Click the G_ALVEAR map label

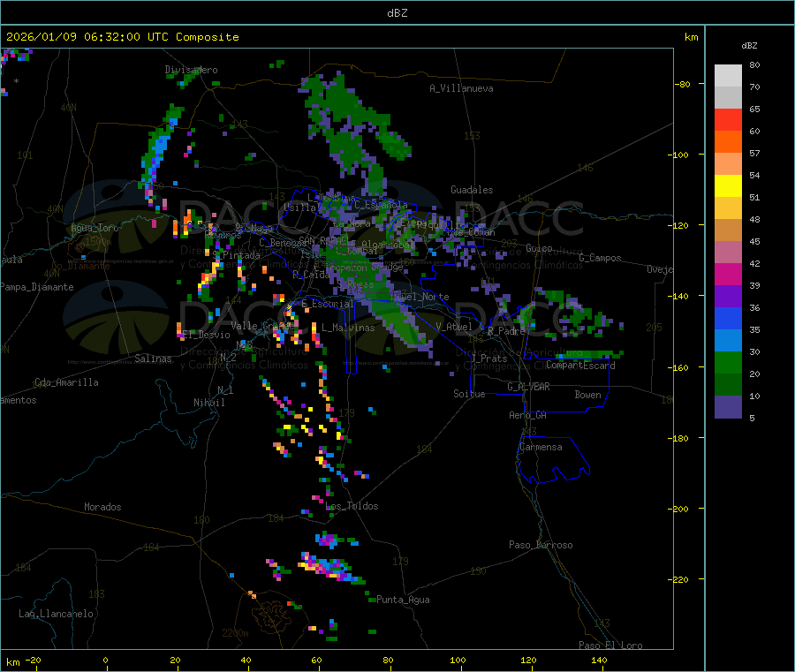click(528, 387)
